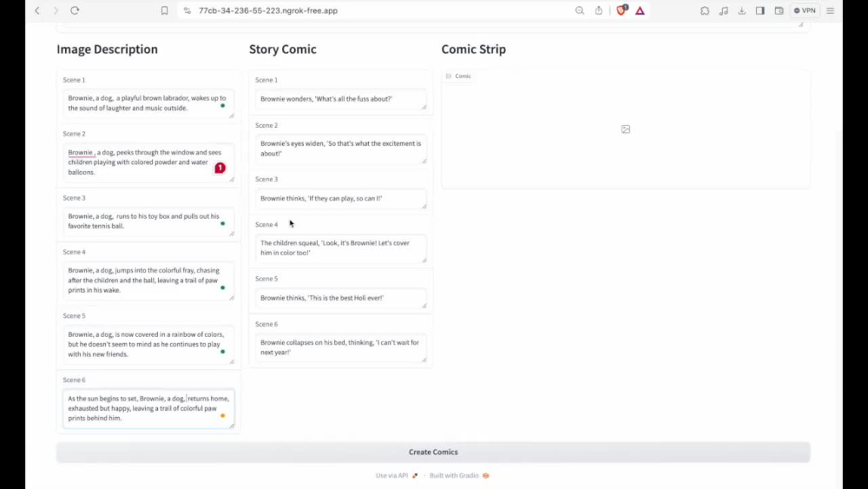Edit Scene 5 image description about rainbow colors
868x489 pixels.
(148, 345)
